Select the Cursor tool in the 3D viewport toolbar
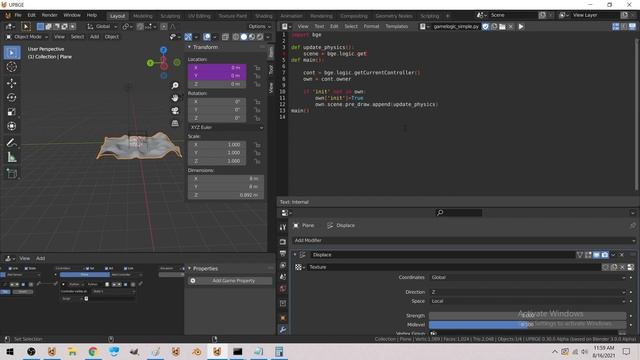The image size is (640, 360). 11,67
